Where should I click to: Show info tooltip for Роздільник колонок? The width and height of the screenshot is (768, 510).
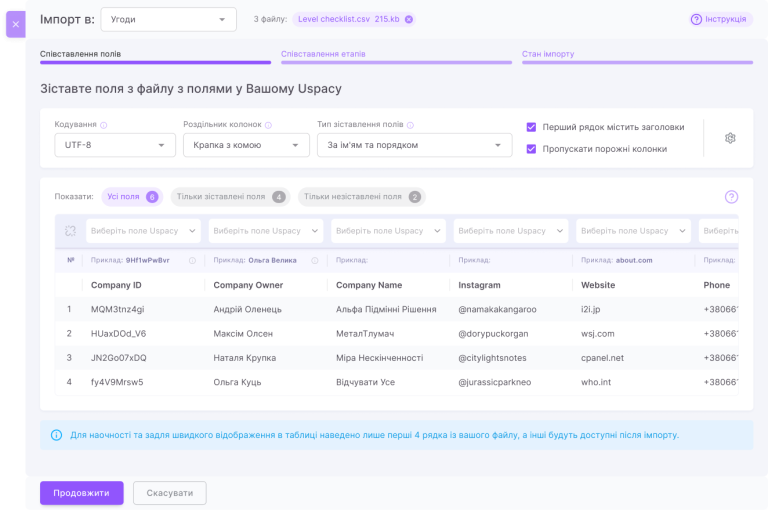coord(268,125)
